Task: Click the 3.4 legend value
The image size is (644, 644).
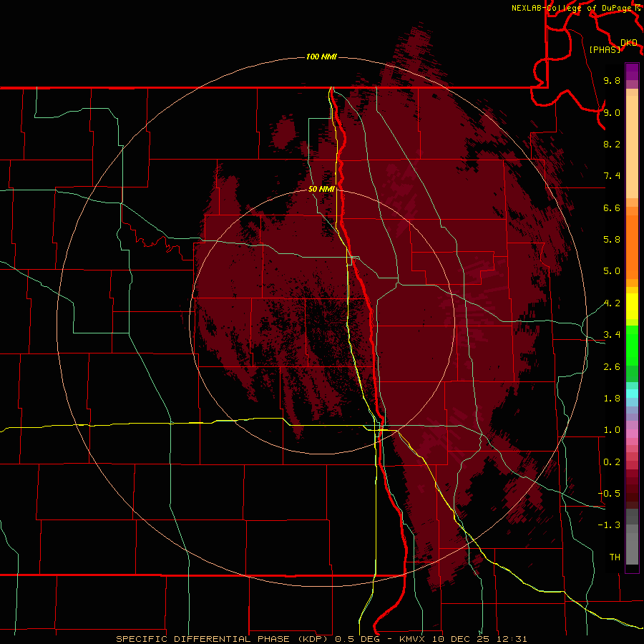Action: point(612,335)
